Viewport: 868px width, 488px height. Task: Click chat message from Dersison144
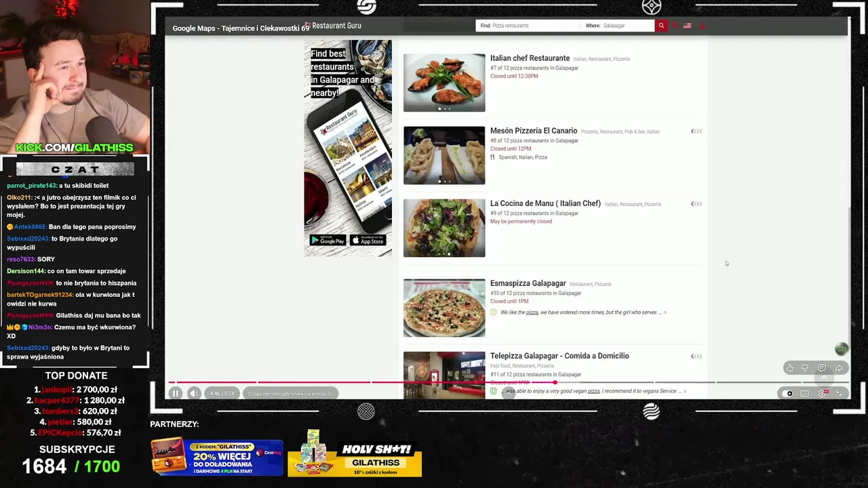66,271
